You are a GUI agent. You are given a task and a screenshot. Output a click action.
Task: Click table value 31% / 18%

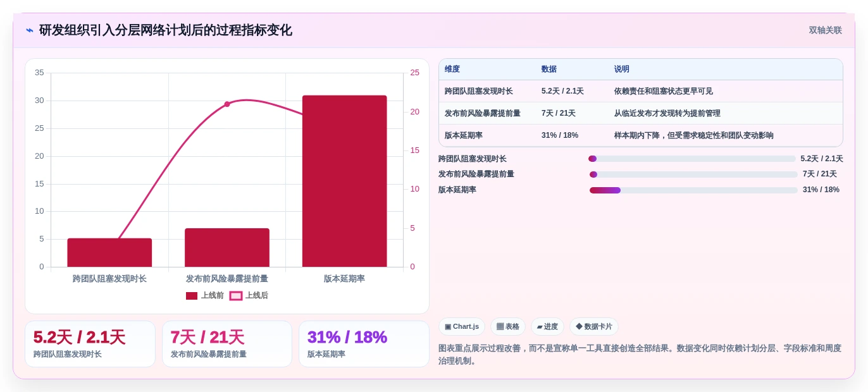coord(560,135)
